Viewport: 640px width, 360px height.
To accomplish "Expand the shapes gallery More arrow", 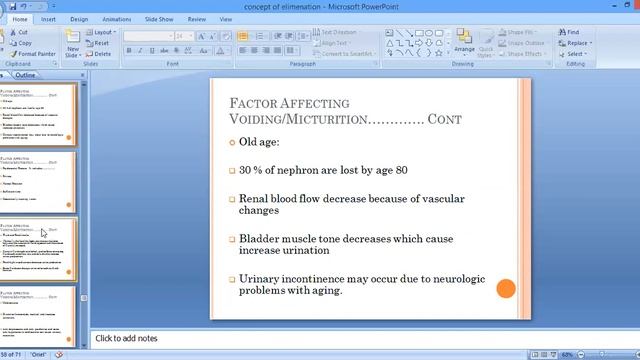I will tap(449, 53).
